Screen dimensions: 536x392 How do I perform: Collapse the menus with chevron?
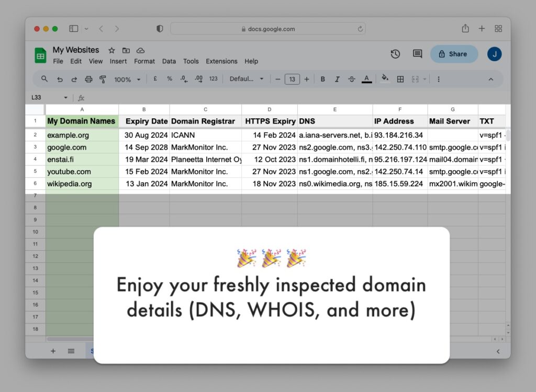[x=491, y=79]
